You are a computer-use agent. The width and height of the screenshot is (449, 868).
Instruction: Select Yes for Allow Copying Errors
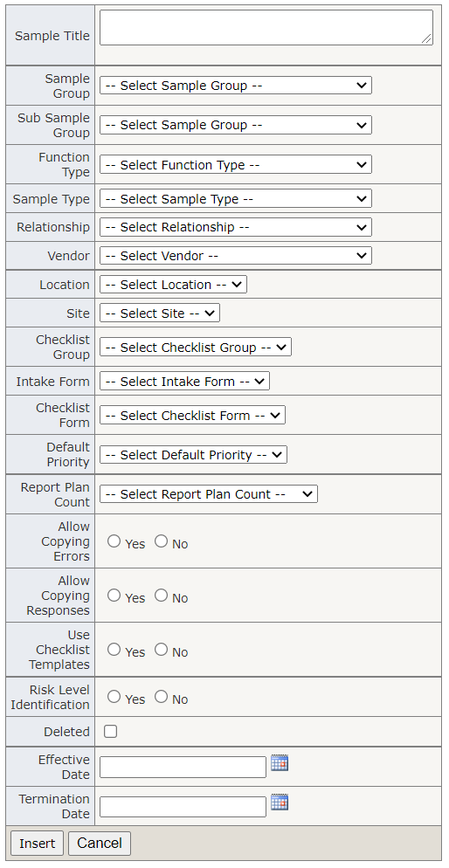point(114,541)
